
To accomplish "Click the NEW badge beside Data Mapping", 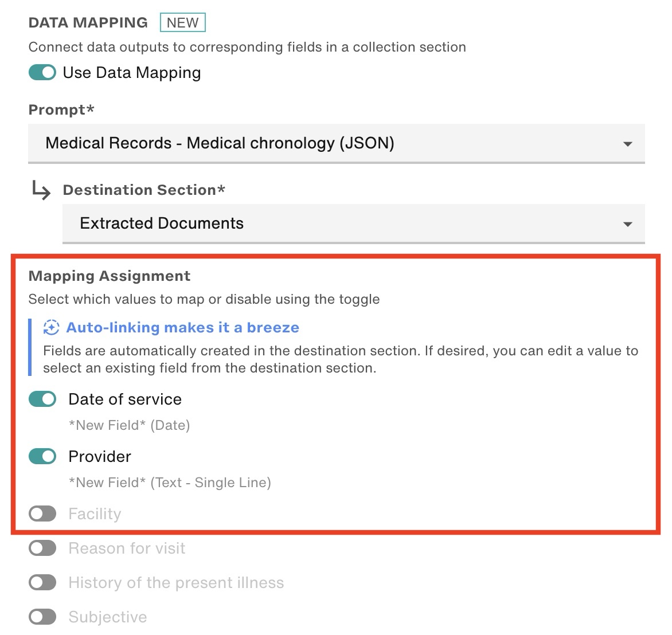I will tap(182, 22).
